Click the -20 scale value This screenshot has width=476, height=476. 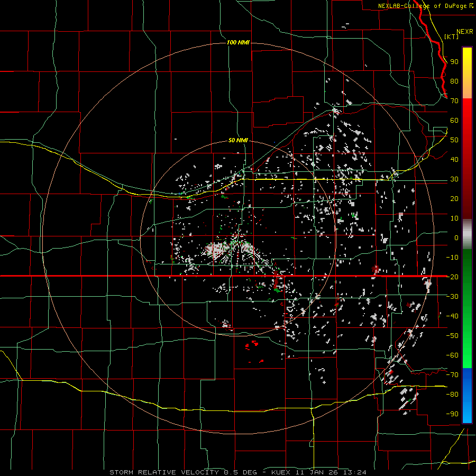point(452,277)
